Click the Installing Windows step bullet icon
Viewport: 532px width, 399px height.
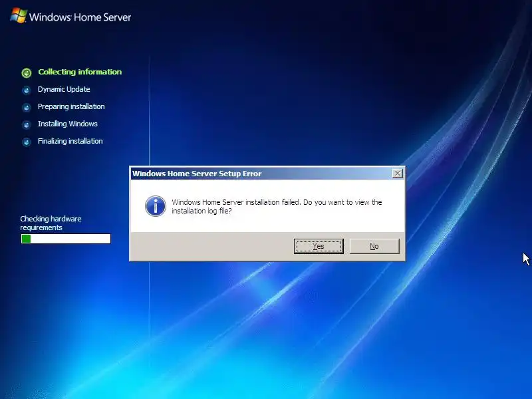(x=27, y=125)
